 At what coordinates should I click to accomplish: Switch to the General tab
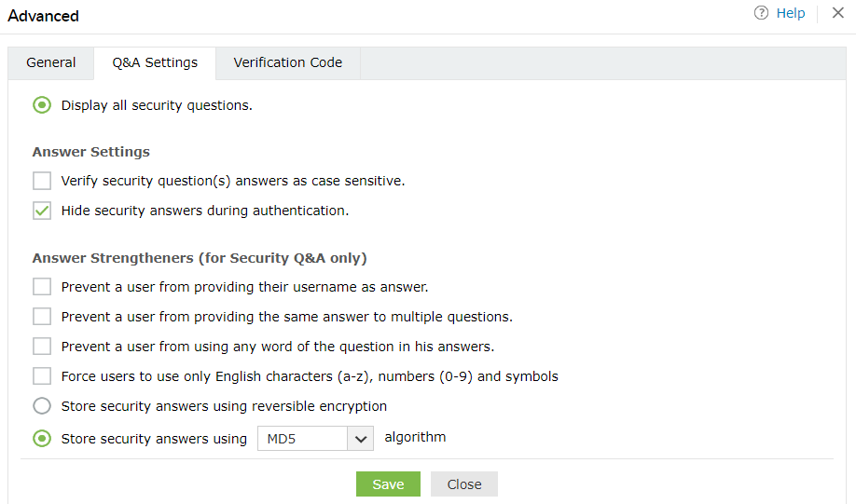[x=51, y=62]
